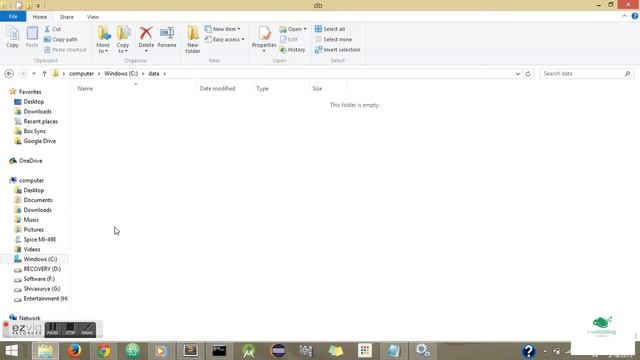Switch to the Share ribbon tab
Screen dimensions: 640x360
pos(67,17)
